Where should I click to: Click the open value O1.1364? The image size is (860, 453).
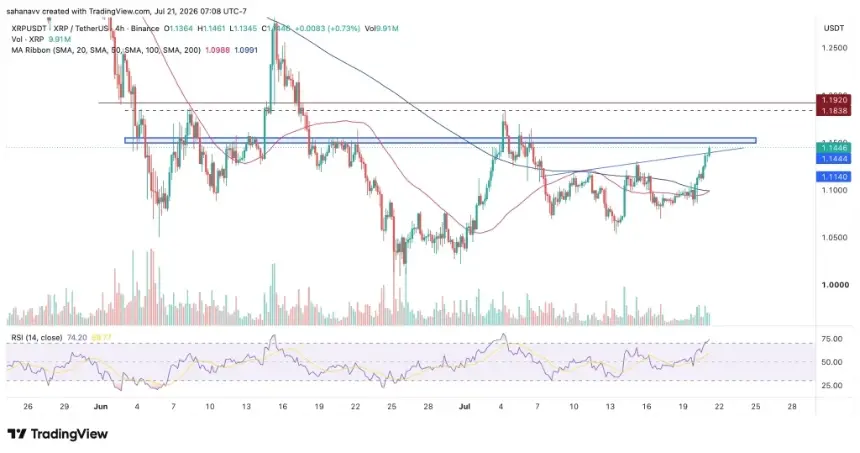point(180,29)
